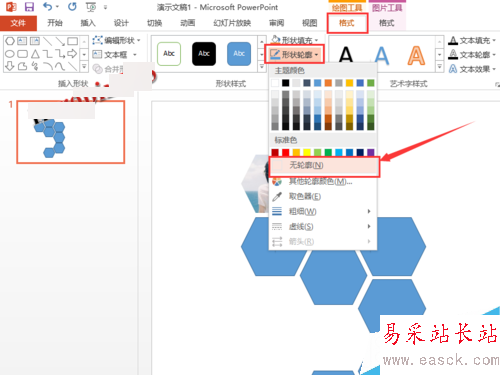Select the 取色器(E) eyedropper option
500x375 pixels.
[323, 197]
